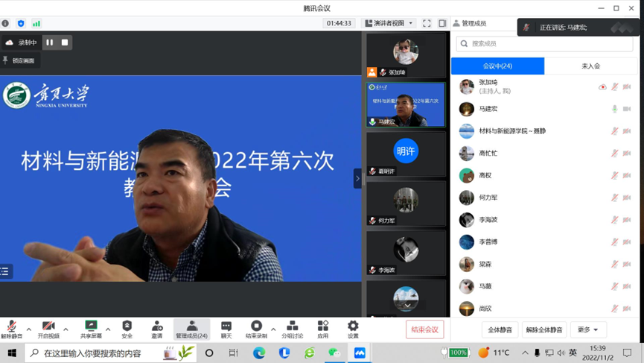Turn on camera with 开启视频 icon

click(x=48, y=326)
